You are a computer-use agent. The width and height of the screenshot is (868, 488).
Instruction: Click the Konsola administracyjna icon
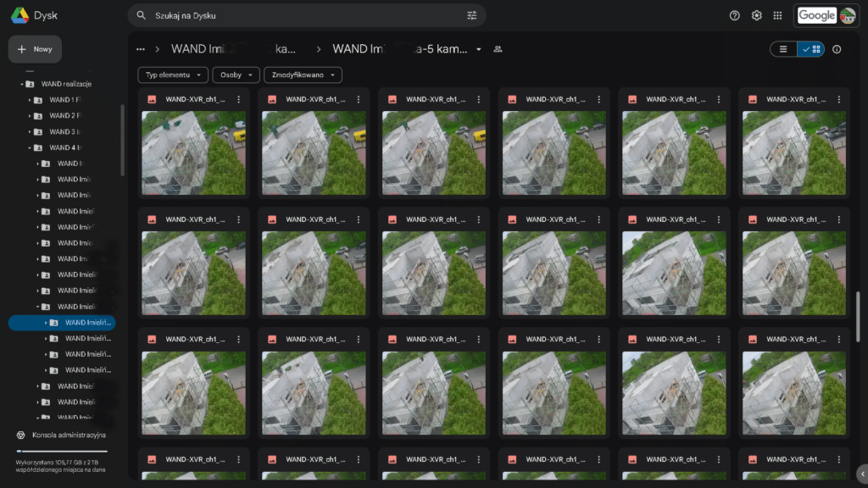[20, 435]
